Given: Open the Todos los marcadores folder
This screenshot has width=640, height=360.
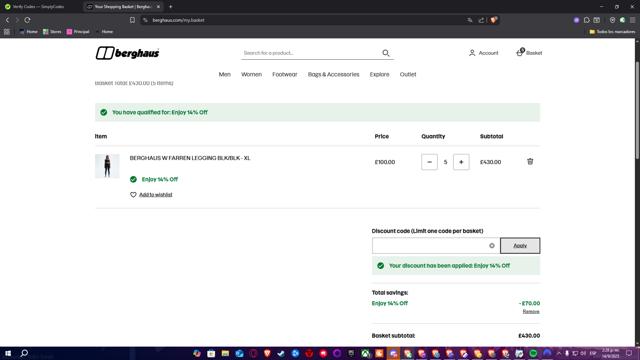Looking at the screenshot, I should (612, 31).
